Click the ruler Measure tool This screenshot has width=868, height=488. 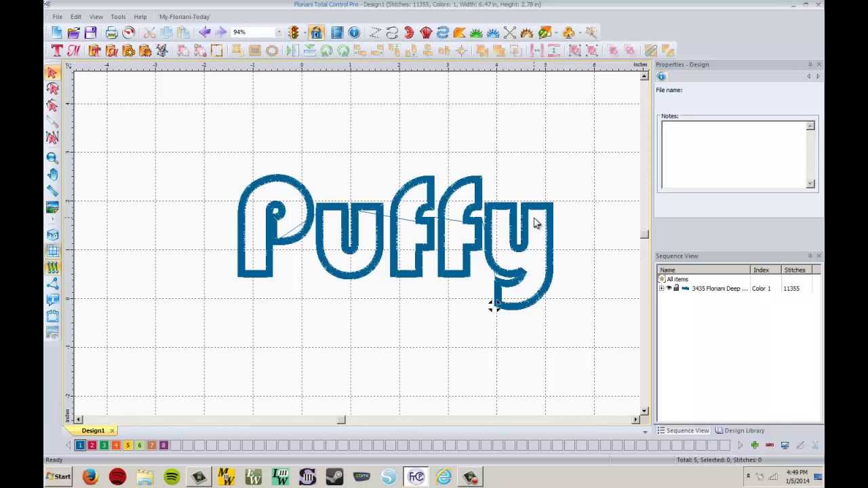tap(52, 190)
